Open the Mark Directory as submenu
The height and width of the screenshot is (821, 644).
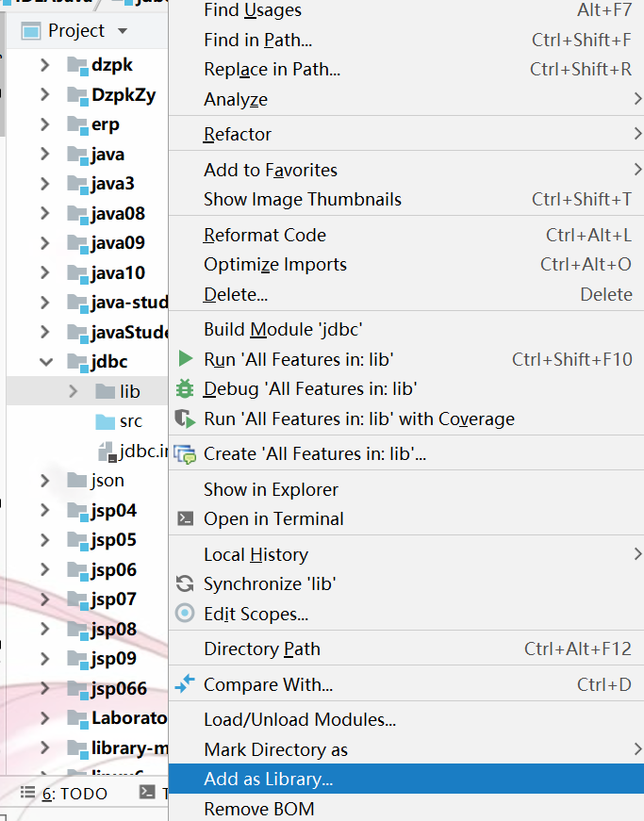click(406, 749)
